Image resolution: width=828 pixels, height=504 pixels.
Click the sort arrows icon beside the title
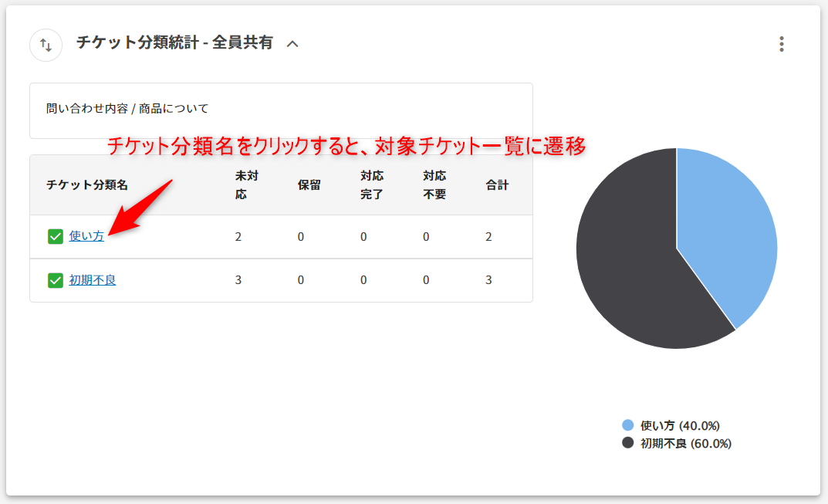(46, 45)
